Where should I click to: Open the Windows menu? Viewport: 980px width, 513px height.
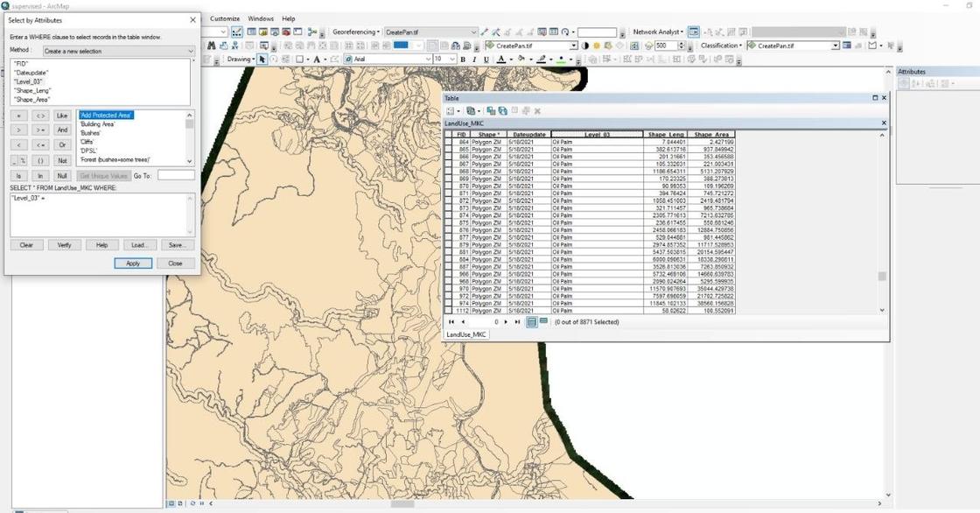tap(261, 18)
